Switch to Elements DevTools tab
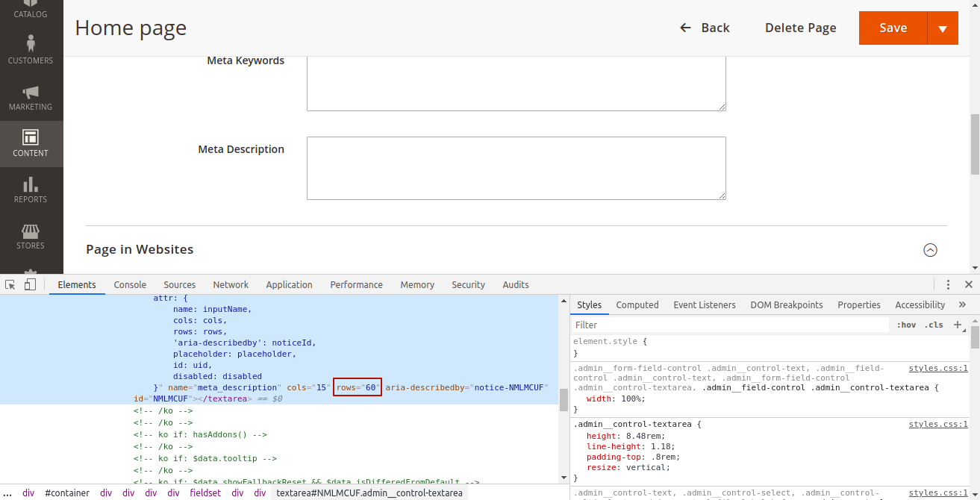Image resolution: width=980 pixels, height=500 pixels. point(77,284)
